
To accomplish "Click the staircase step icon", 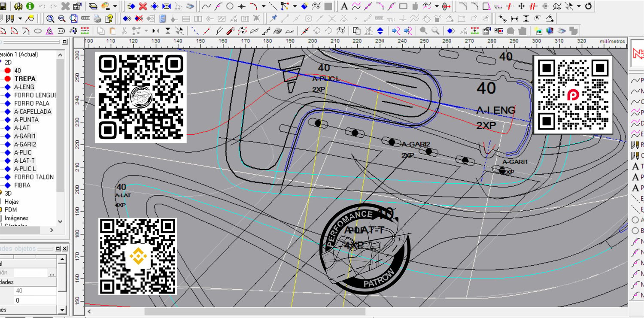I will coord(266,31).
